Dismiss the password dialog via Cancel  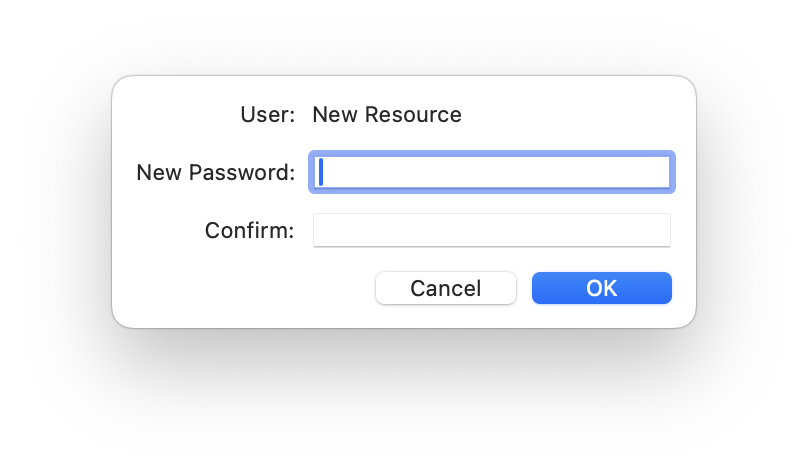point(445,288)
